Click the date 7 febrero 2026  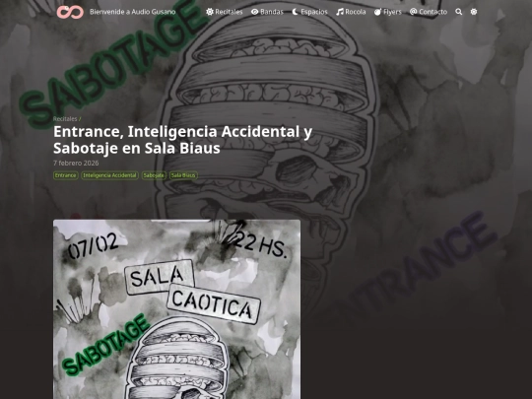click(x=76, y=164)
